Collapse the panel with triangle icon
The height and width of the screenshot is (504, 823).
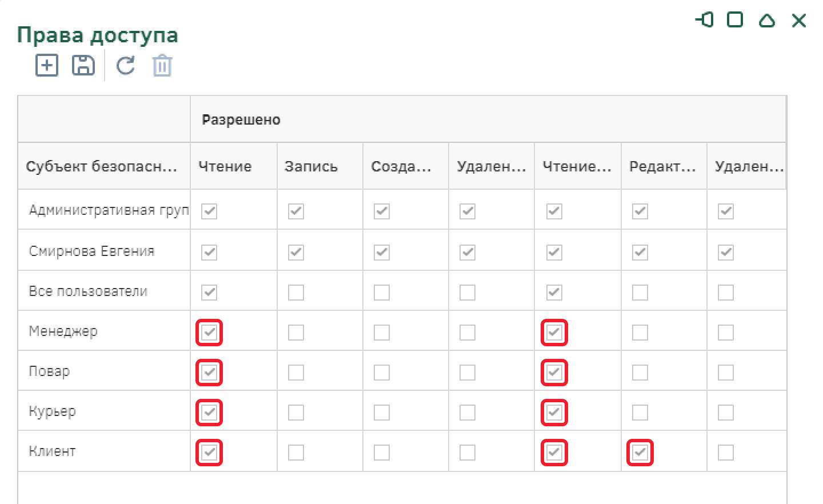767,21
